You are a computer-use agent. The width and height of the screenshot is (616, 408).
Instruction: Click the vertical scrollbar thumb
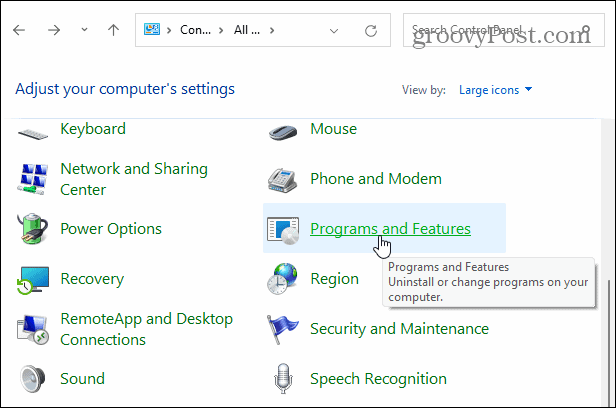609,342
